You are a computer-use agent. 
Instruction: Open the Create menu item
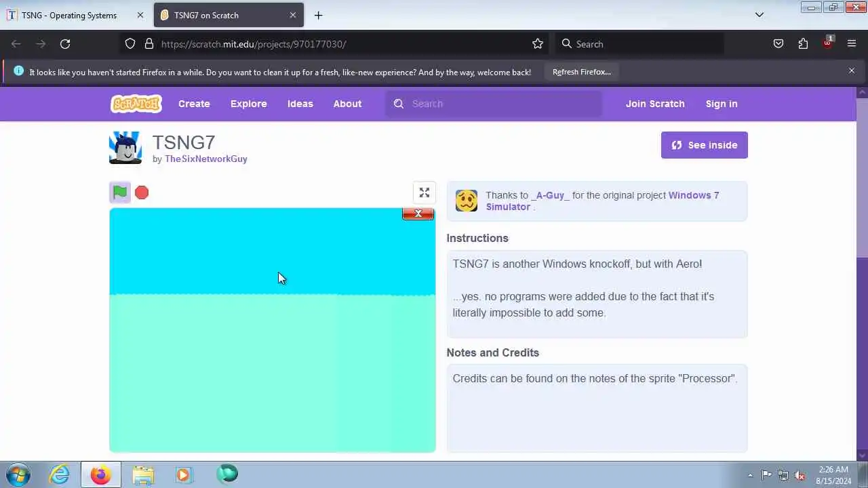coord(194,104)
